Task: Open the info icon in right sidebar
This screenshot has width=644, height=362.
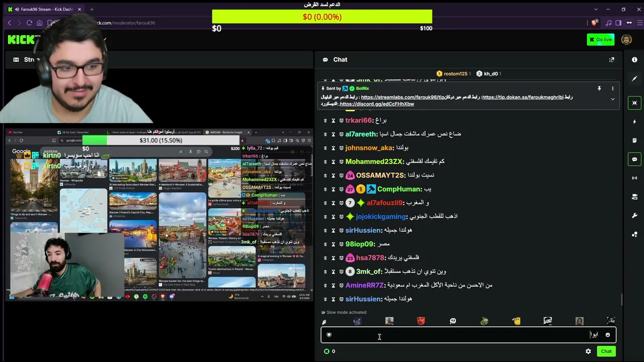Action: (634, 60)
